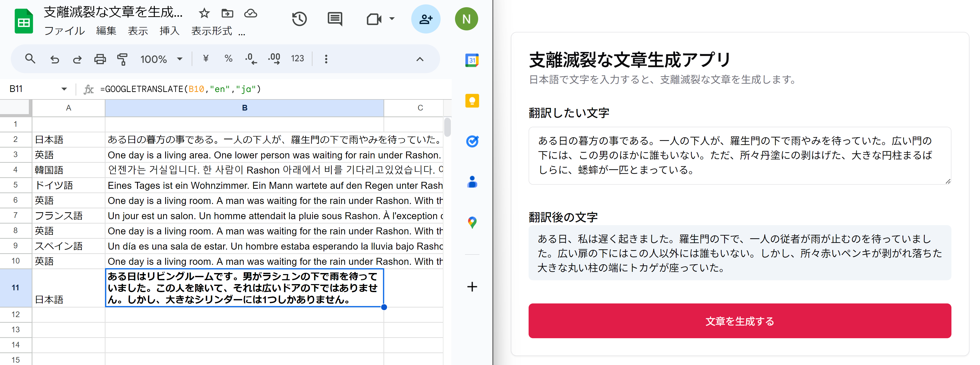Open the comments panel icon
The height and width of the screenshot is (365, 980).
tap(335, 19)
